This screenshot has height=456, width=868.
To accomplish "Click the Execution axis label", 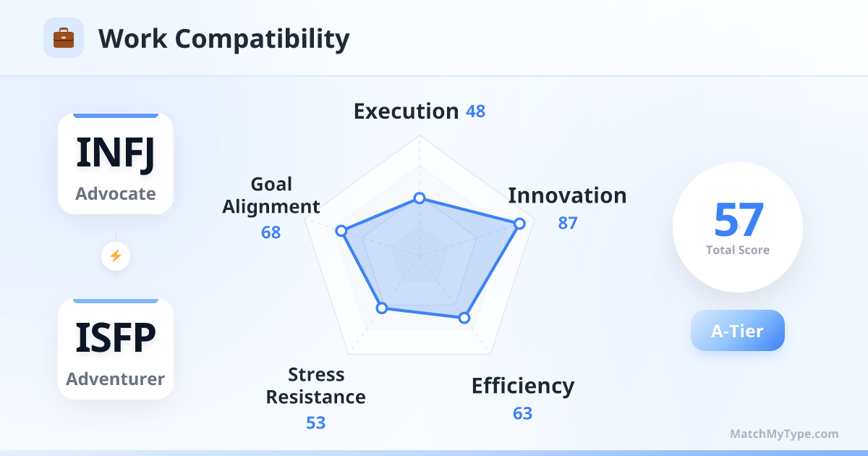I will coord(406,111).
